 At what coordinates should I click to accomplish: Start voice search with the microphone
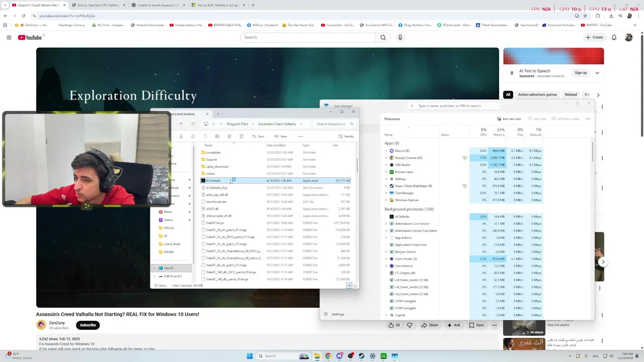point(400,37)
